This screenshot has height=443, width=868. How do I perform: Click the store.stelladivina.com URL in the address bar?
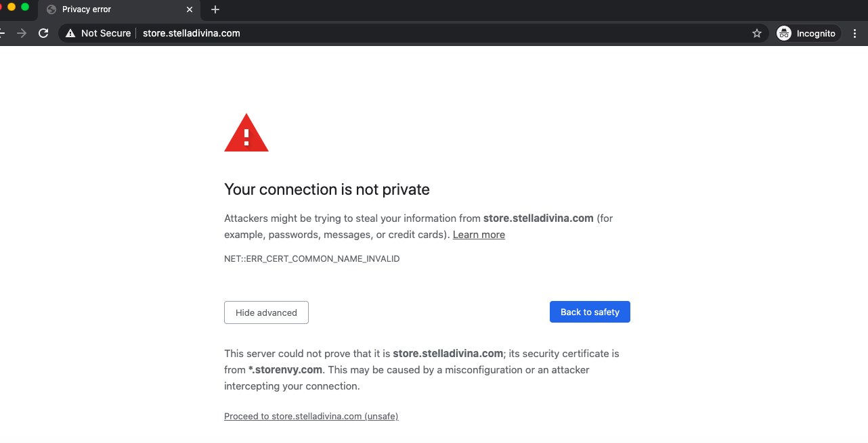point(192,33)
